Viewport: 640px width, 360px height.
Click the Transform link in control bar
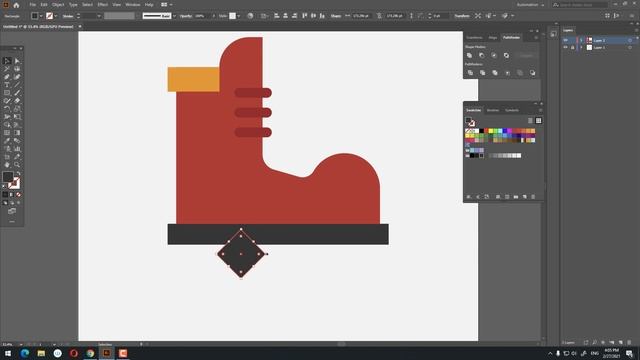pyautogui.click(x=462, y=16)
